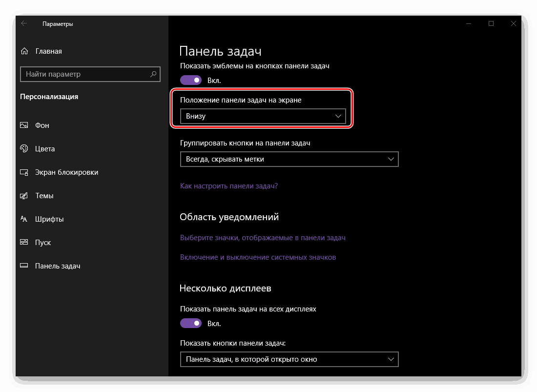Open Главная settings home
Image resolution: width=537 pixels, height=392 pixels.
coord(48,51)
